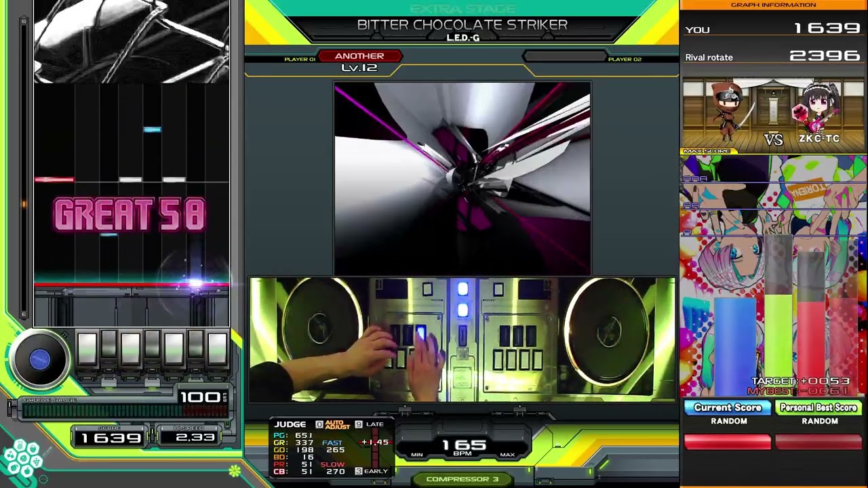Viewport: 868px width, 488px height.
Task: Click the falling blue note
Action: (152, 129)
